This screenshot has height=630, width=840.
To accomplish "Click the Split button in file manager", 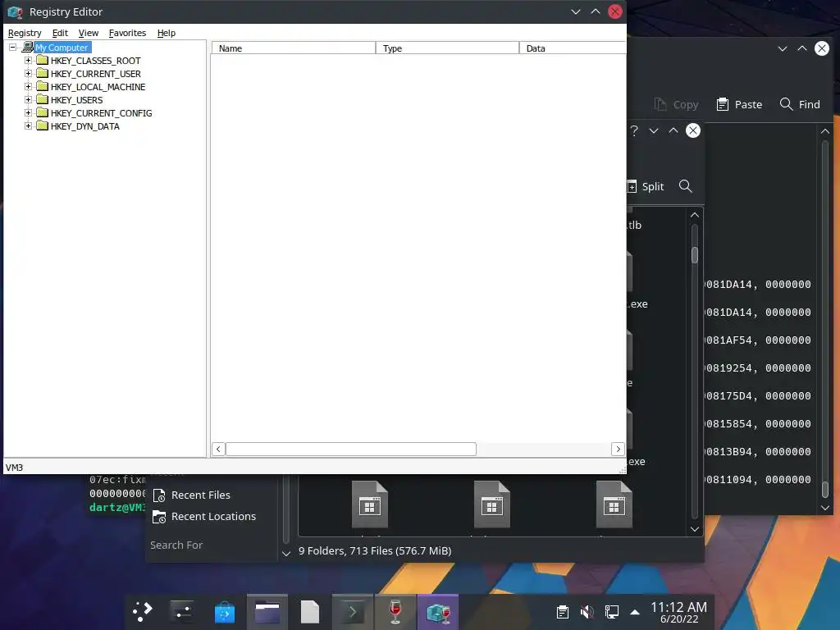I will (646, 186).
